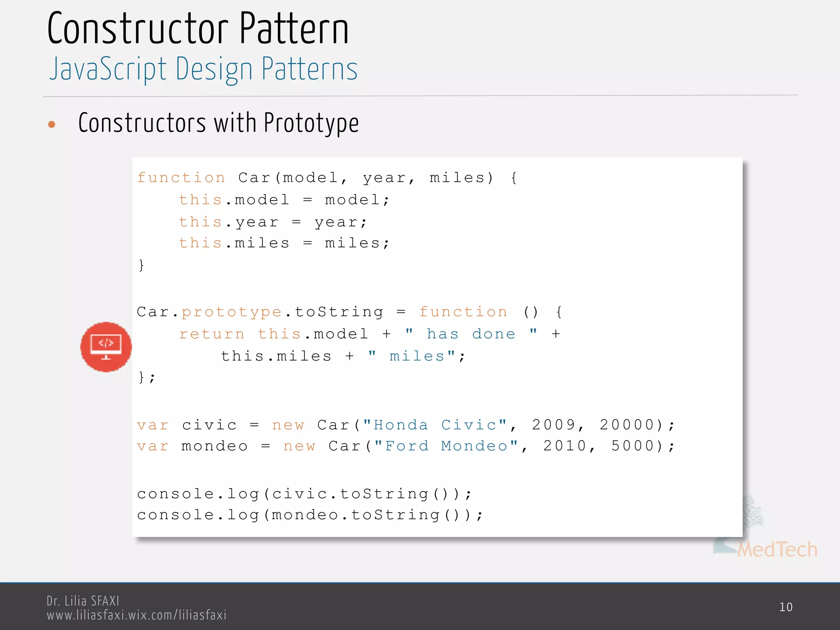Click the function Car declaration line
The image size is (840, 630).
(x=327, y=178)
